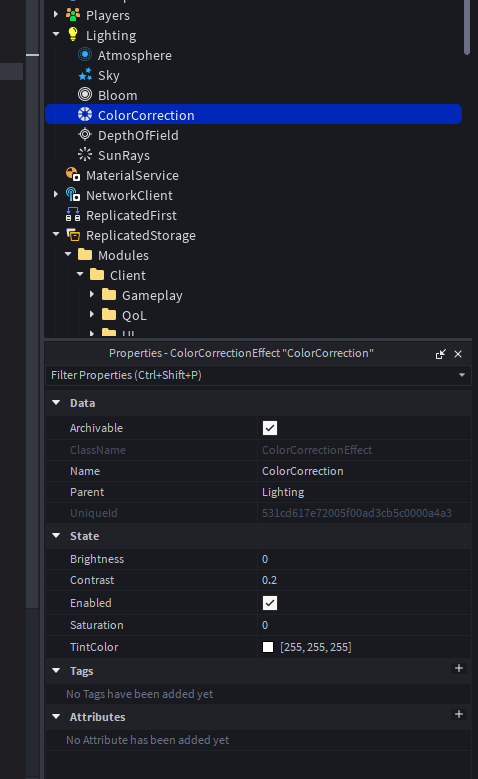This screenshot has width=478, height=779.
Task: Click the MaterialService icon
Action: tap(73, 174)
